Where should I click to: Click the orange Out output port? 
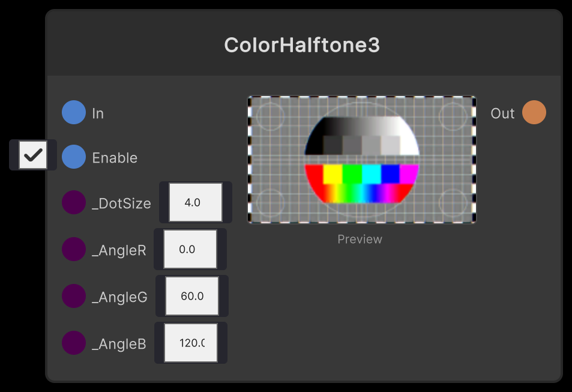[535, 112]
